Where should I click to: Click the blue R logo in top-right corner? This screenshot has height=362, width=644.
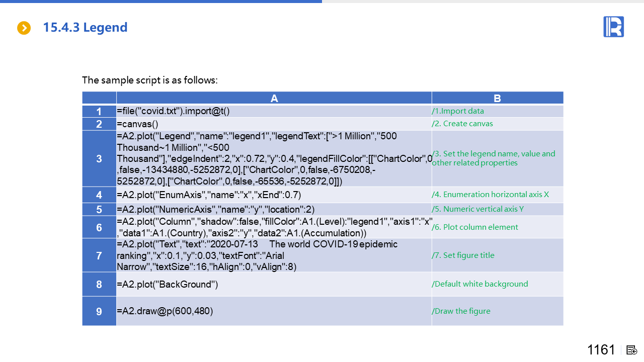click(x=613, y=27)
